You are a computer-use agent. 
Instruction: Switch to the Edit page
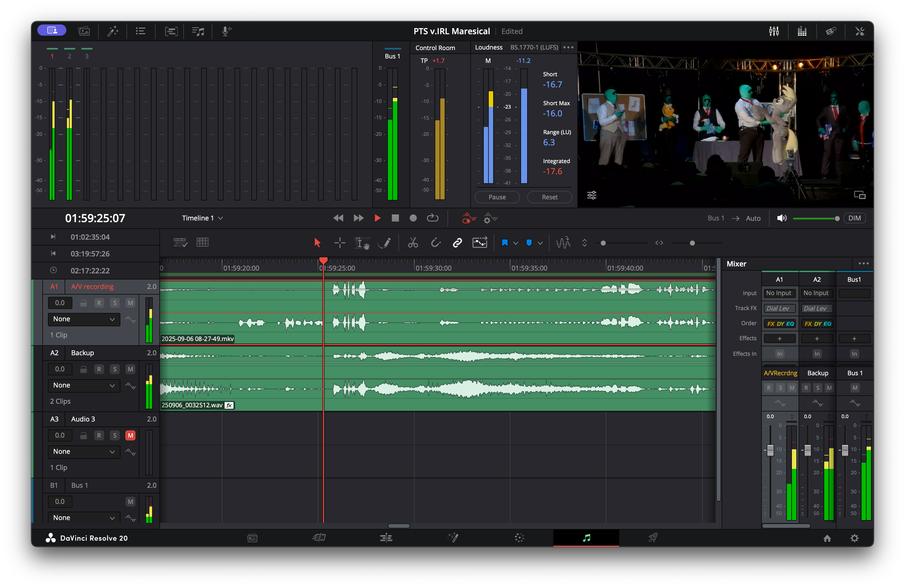[x=386, y=538]
